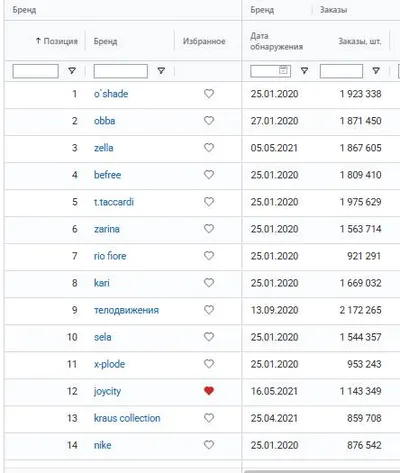The width and height of the screenshot is (400, 473).
Task: Open filter icon for Заказы column
Action: (376, 71)
